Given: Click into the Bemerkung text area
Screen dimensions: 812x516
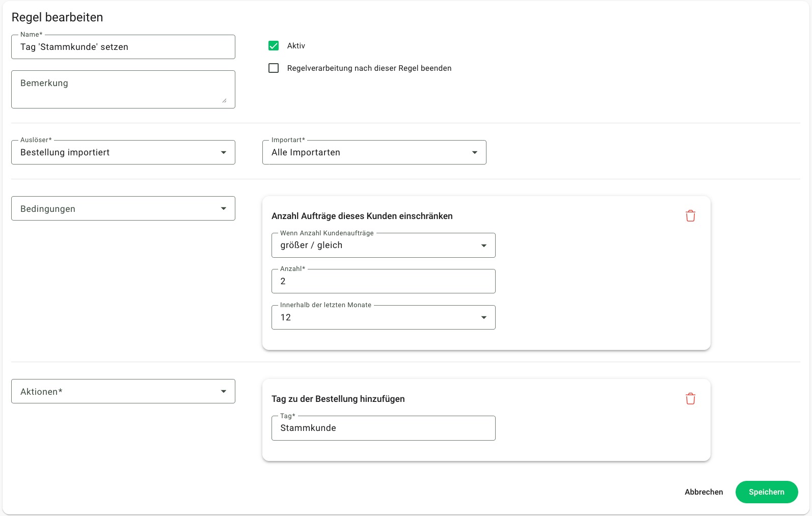Looking at the screenshot, I should click(123, 89).
